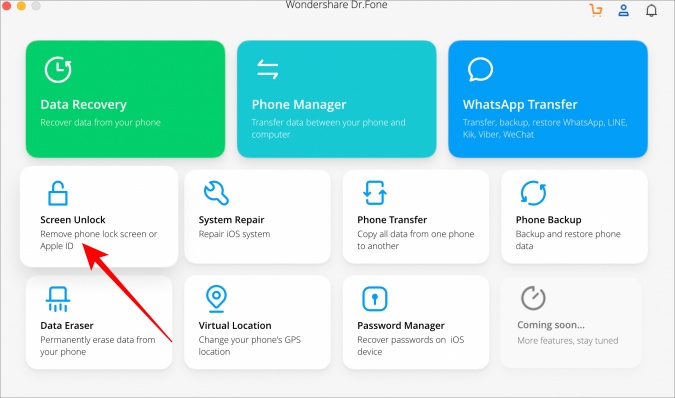Minimize the window with yellow button
Image resolution: width=675 pixels, height=398 pixels.
[x=21, y=5]
